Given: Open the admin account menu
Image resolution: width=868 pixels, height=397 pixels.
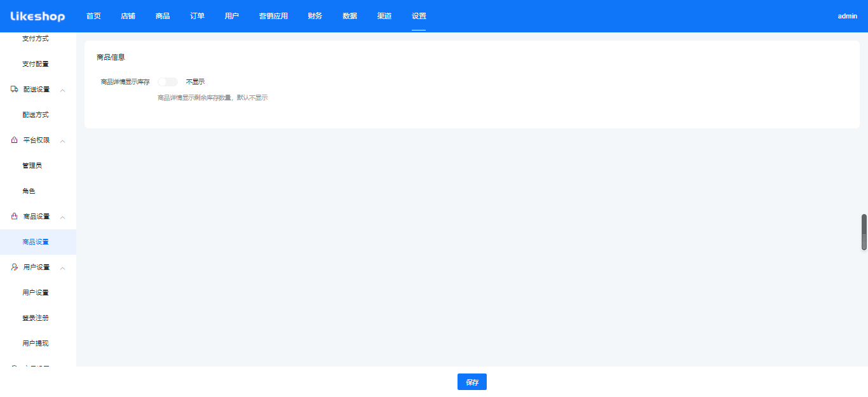Looking at the screenshot, I should click(847, 16).
